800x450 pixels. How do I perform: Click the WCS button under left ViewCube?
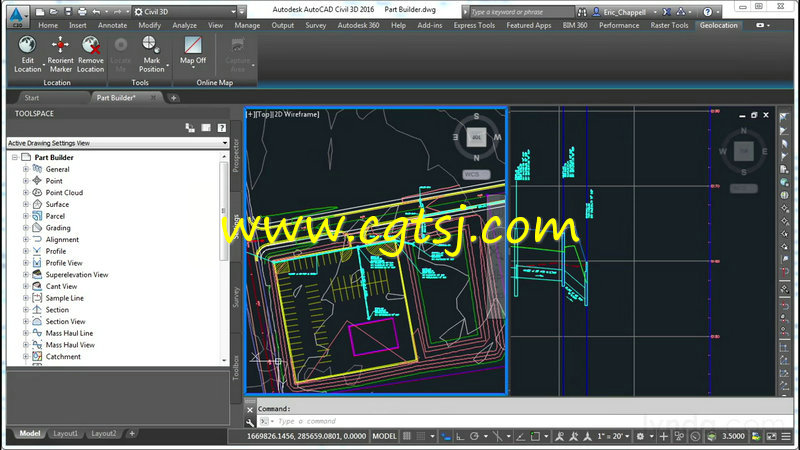476,174
